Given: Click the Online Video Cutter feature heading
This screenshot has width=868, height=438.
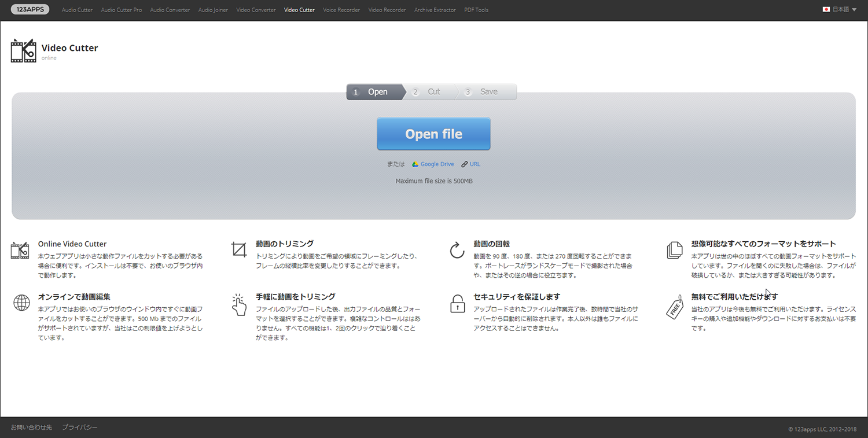Looking at the screenshot, I should click(x=72, y=244).
